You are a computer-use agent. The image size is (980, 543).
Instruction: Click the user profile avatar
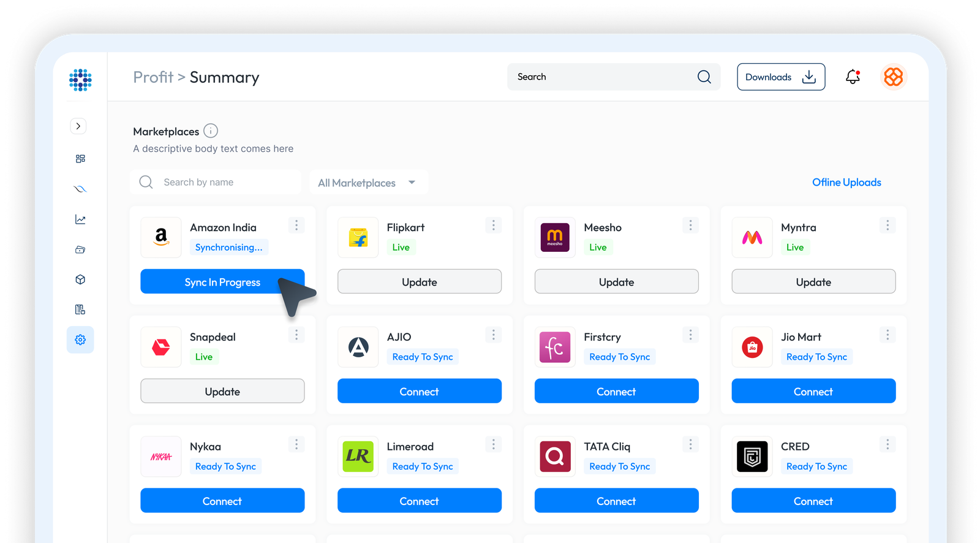pos(893,77)
